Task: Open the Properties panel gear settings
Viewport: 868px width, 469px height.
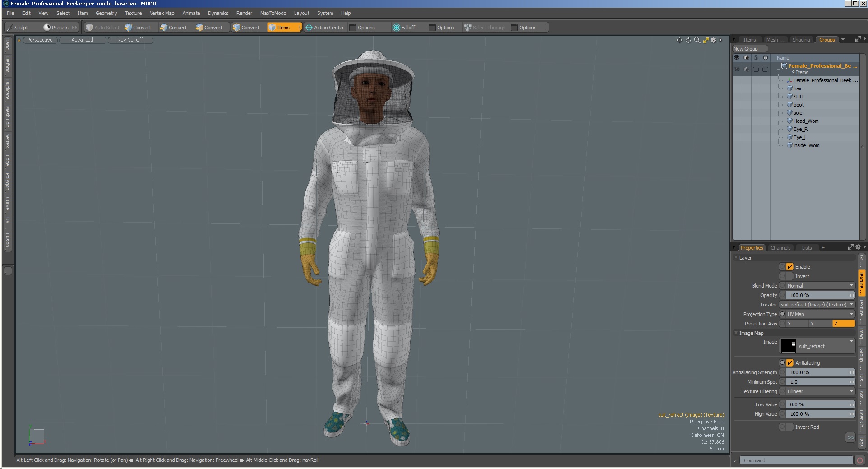Action: pyautogui.click(x=858, y=247)
